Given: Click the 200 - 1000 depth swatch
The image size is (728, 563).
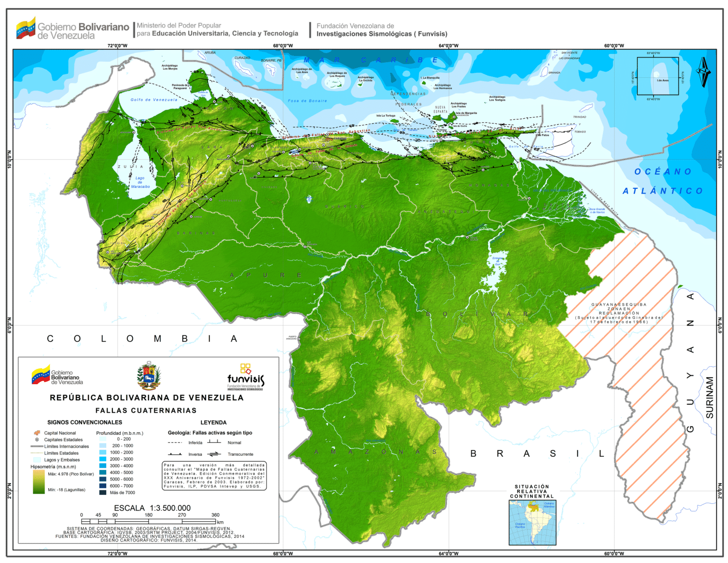Looking at the screenshot, I should tap(103, 446).
